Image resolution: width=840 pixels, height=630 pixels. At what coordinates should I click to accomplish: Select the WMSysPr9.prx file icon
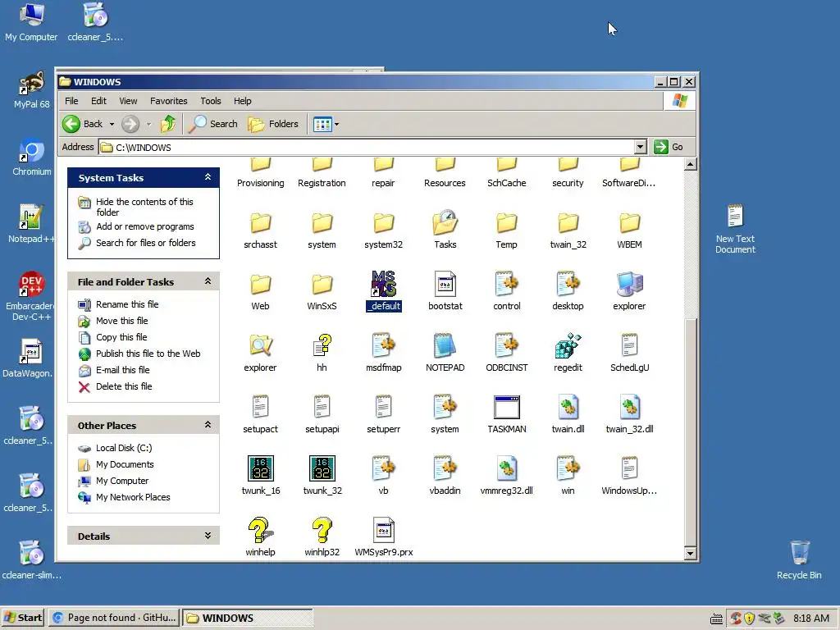click(x=384, y=531)
